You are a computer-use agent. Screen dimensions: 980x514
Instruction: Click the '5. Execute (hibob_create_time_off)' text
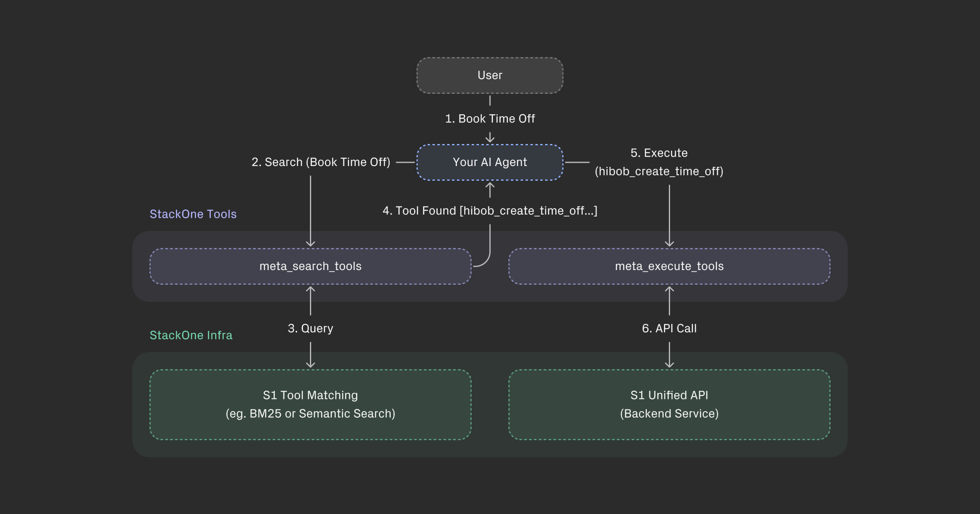pos(659,162)
